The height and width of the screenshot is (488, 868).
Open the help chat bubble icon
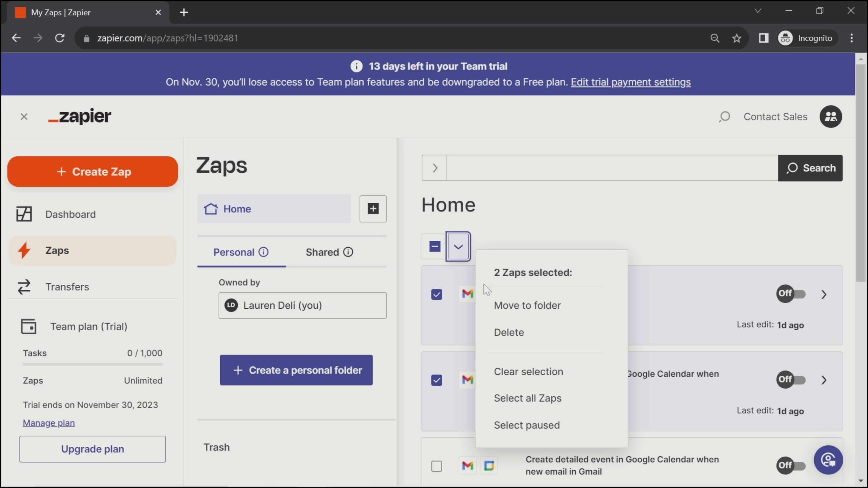point(828,460)
